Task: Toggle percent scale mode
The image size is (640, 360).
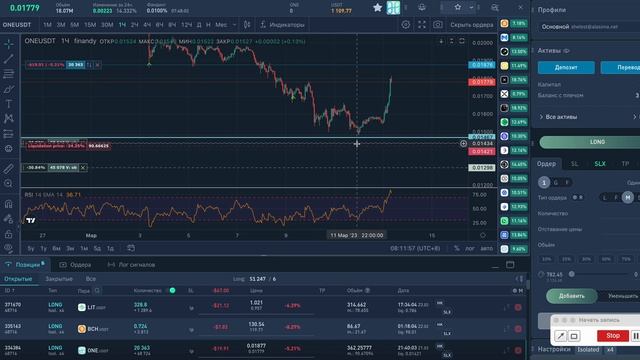Action: pyautogui.click(x=457, y=248)
